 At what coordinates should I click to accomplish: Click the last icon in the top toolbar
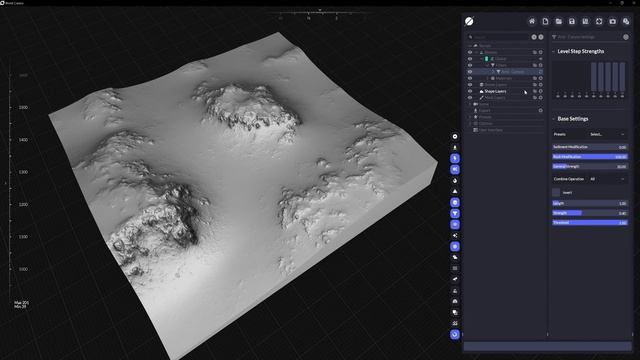pyautogui.click(x=626, y=21)
